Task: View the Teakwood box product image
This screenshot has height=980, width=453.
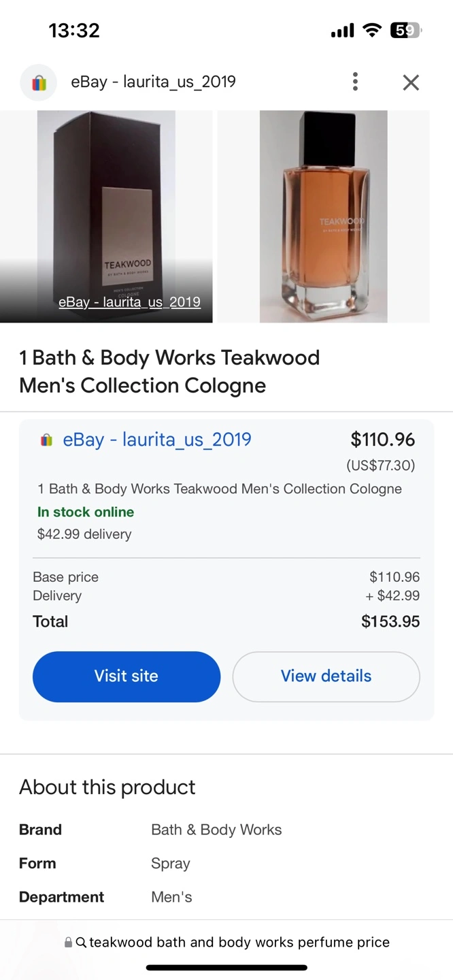Action: (x=106, y=204)
